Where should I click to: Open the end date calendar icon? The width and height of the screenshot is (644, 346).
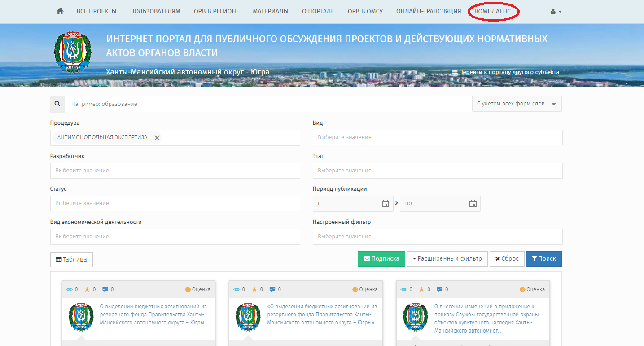point(473,204)
